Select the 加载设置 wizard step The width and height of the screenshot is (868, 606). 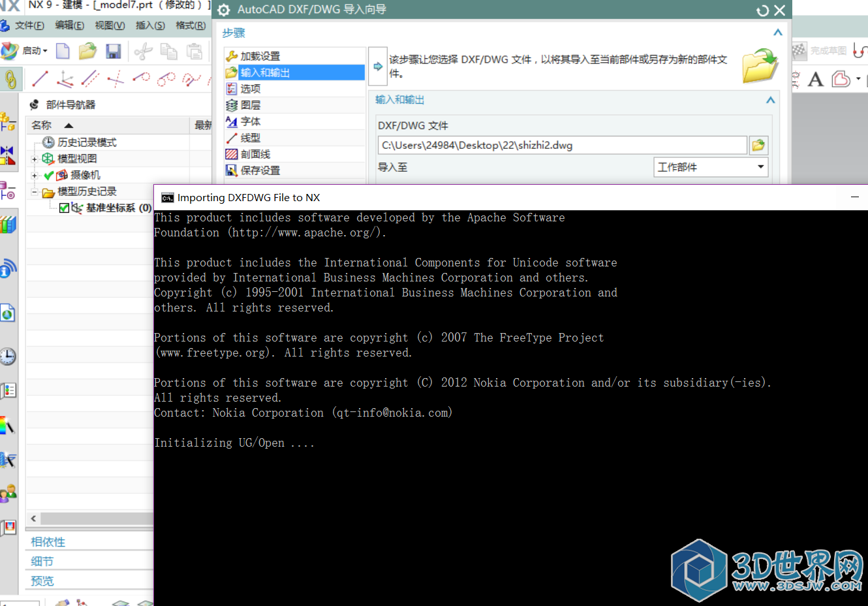click(x=294, y=56)
